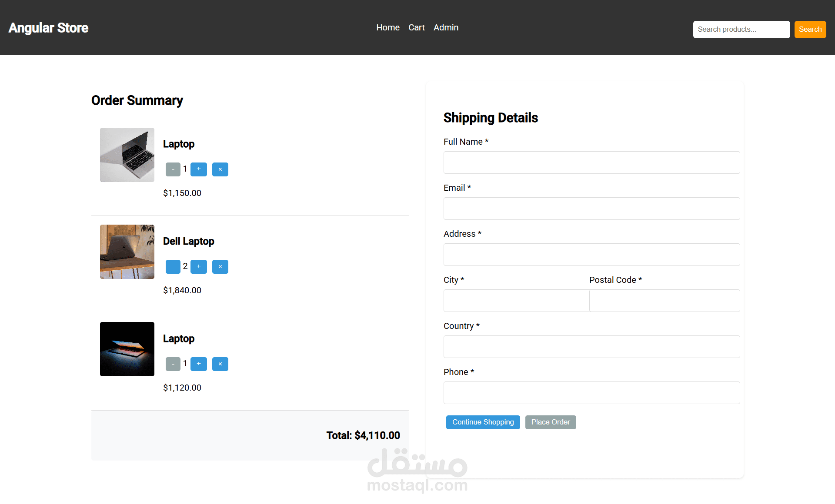Screen dimensions: 835x504
Task: Click the Place Order button
Action: 550,422
